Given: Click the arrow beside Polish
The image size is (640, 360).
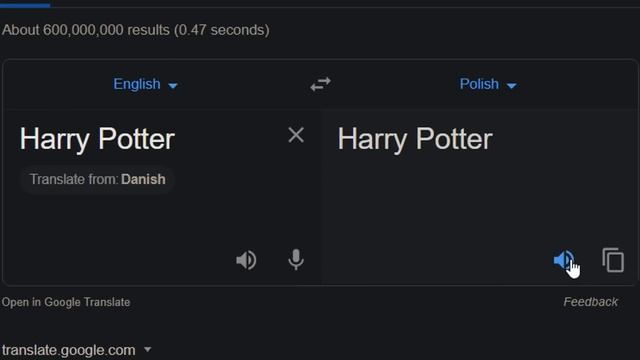Looking at the screenshot, I should coord(511,86).
